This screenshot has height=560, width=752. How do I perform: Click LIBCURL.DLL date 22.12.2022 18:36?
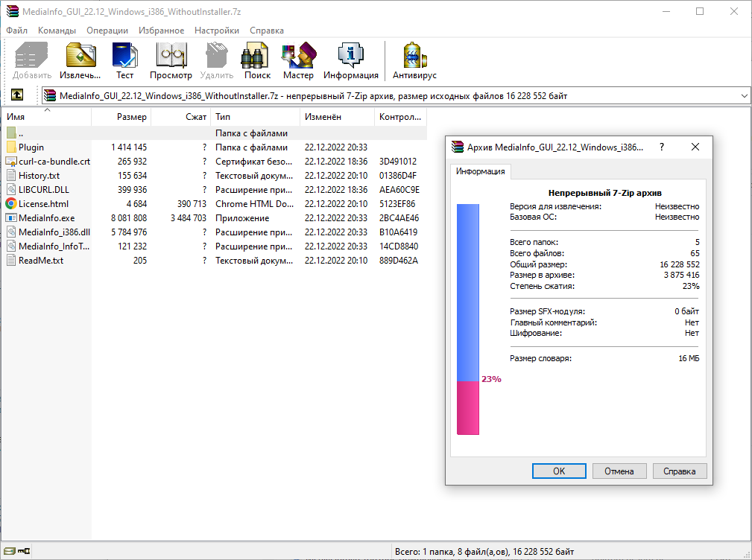(336, 190)
